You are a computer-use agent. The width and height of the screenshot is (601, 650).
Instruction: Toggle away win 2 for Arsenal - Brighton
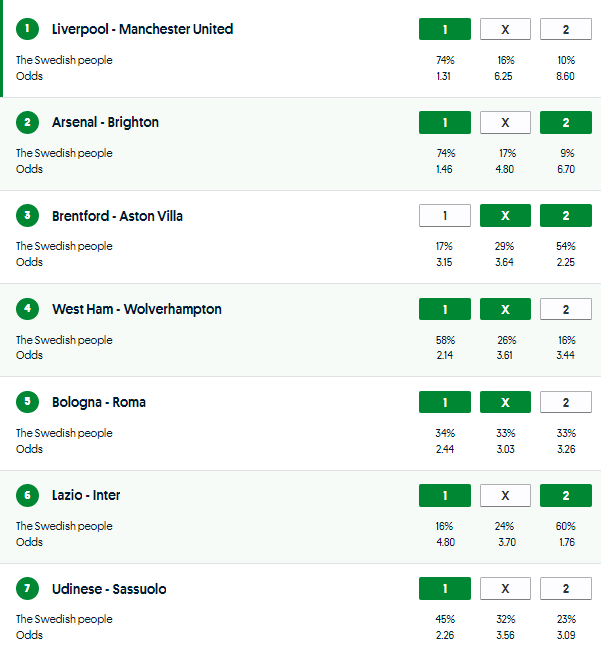pos(565,122)
